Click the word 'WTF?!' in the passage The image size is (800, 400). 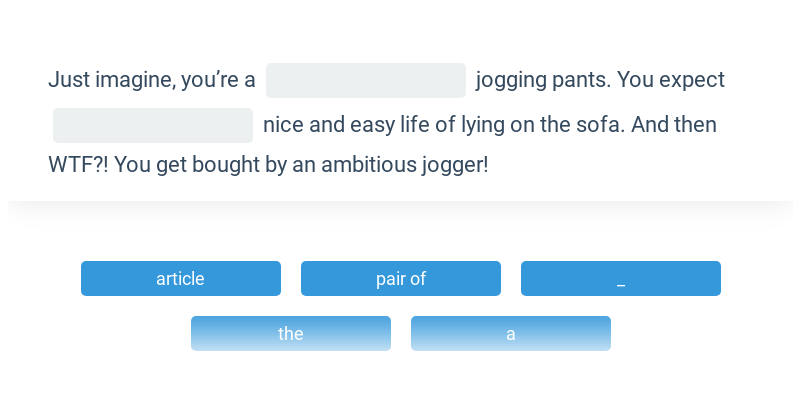78,165
